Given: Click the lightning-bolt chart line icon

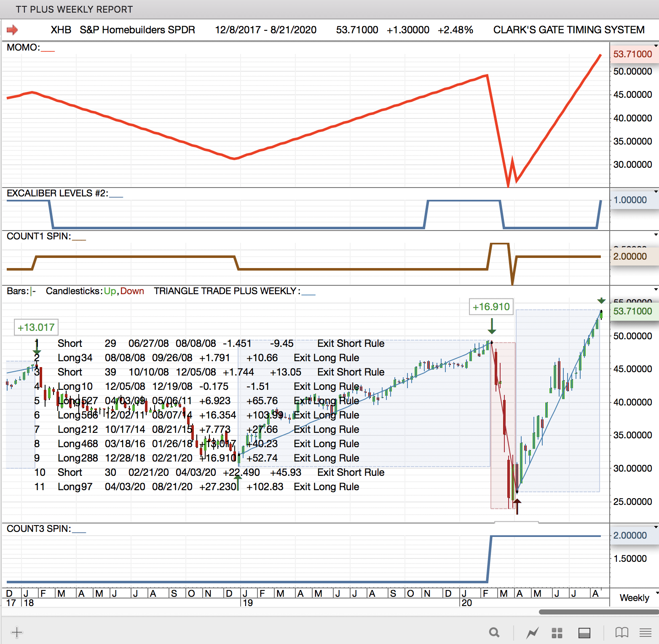Looking at the screenshot, I should [533, 633].
